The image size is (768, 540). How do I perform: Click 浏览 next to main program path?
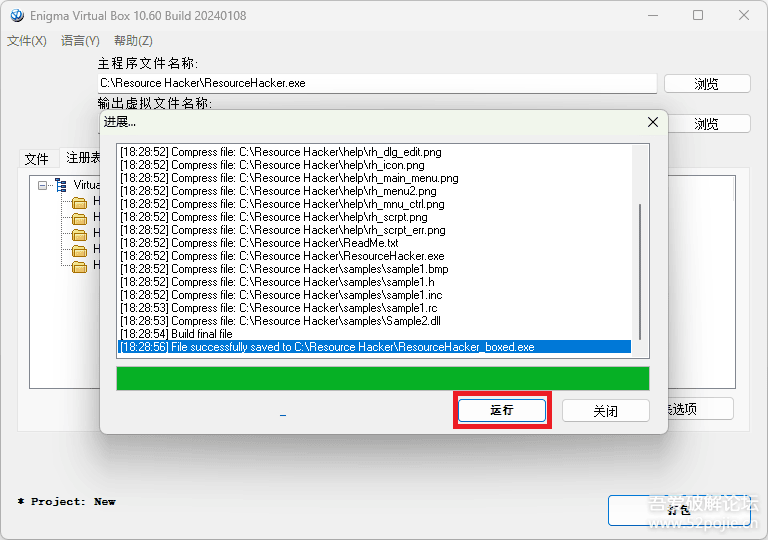[x=707, y=84]
